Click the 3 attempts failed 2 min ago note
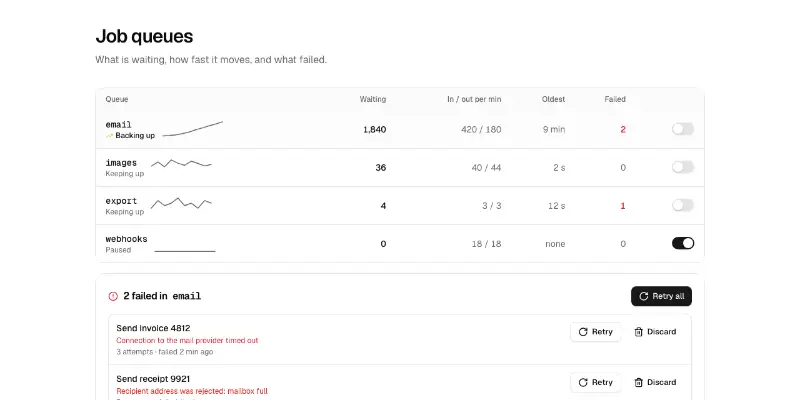This screenshot has width=800, height=400. [165, 352]
